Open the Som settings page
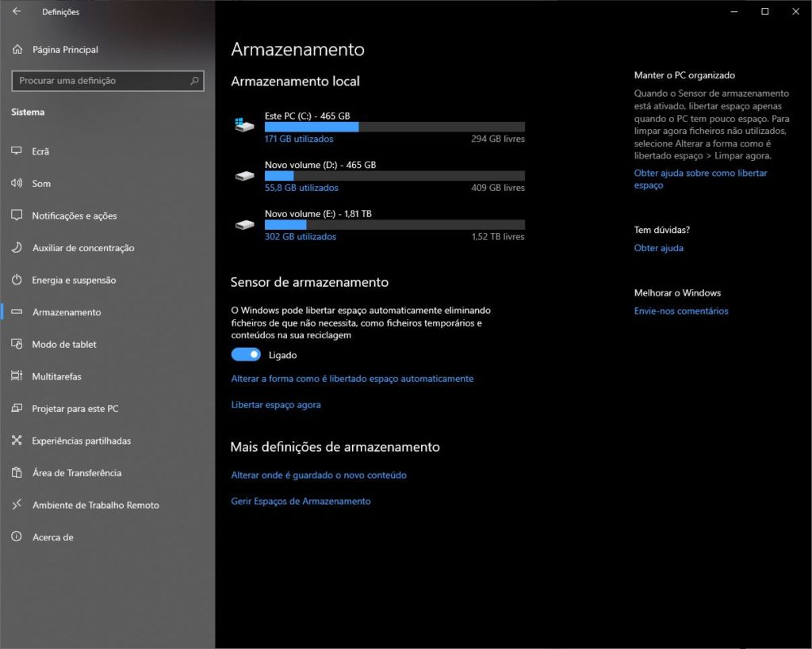Image resolution: width=812 pixels, height=649 pixels. tap(108, 183)
